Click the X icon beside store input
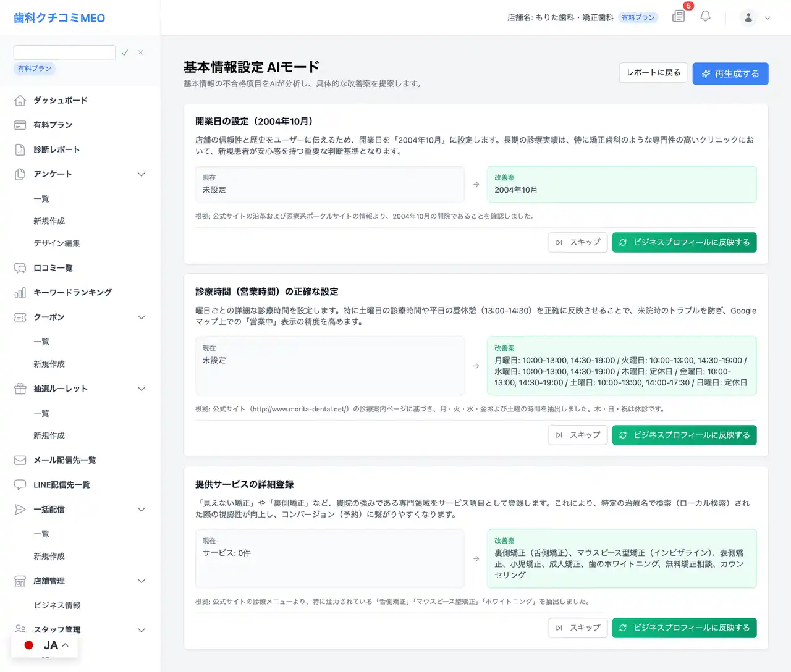Screen dimensions: 791x672 [140, 52]
